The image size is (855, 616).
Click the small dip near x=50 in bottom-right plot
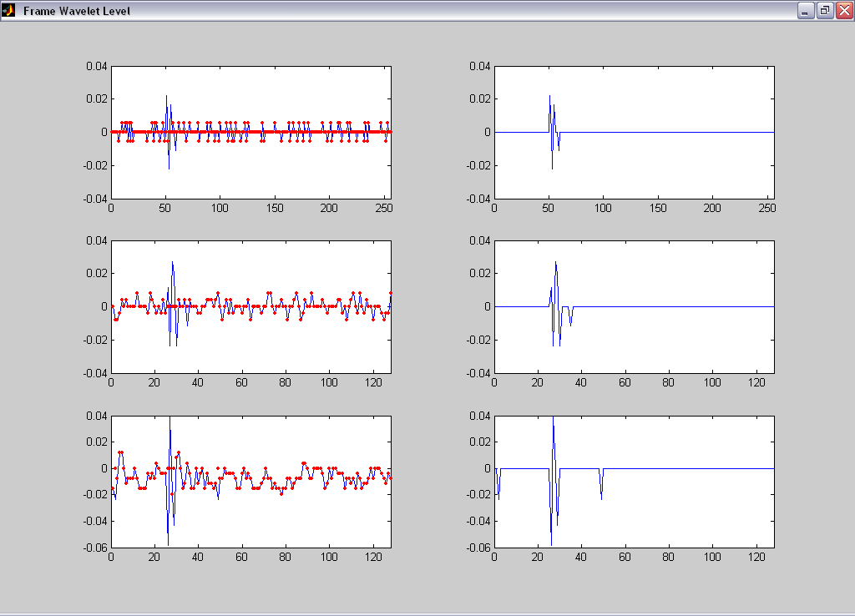[x=601, y=497]
